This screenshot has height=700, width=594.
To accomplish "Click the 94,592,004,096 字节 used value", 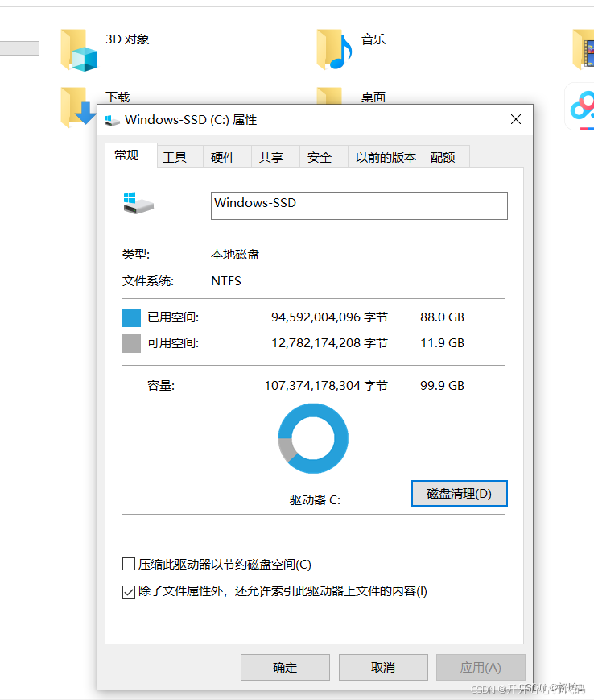I will 329,317.
